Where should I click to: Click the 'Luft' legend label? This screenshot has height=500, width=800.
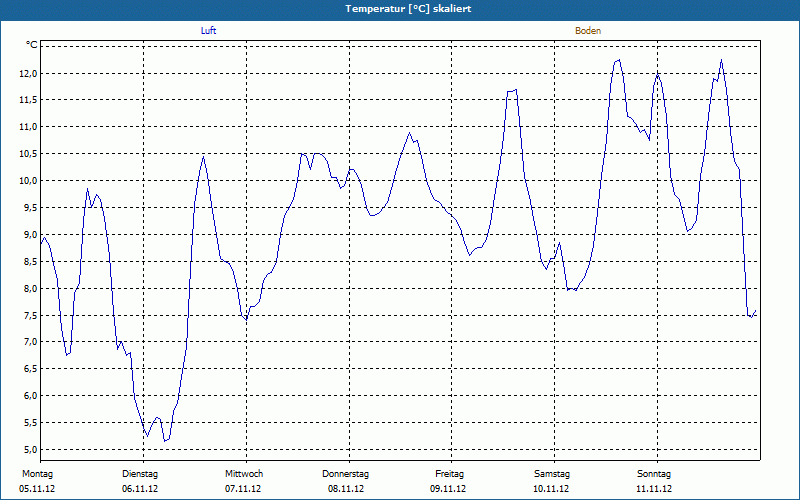[x=208, y=31]
